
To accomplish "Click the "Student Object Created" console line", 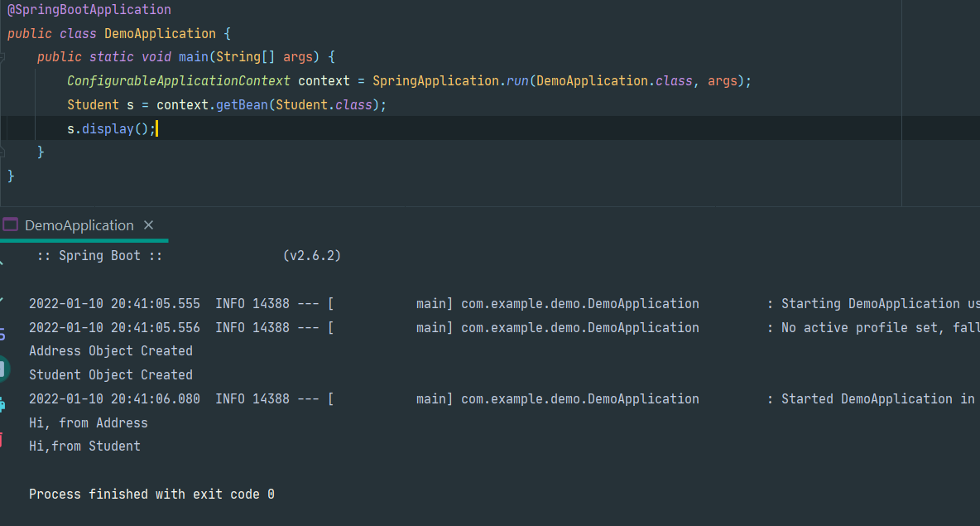I will 111,375.
